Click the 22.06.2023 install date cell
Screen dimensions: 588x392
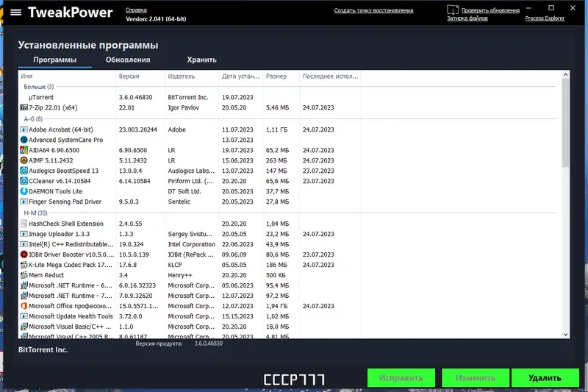[x=237, y=244]
